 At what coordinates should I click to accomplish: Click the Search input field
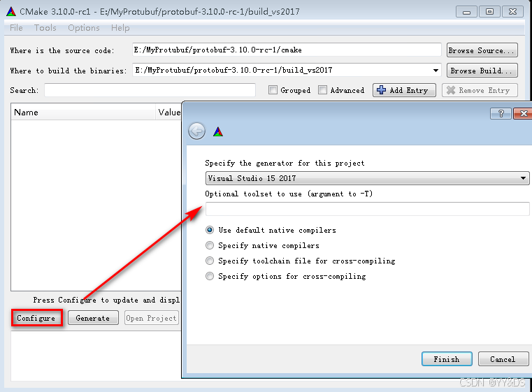[150, 90]
